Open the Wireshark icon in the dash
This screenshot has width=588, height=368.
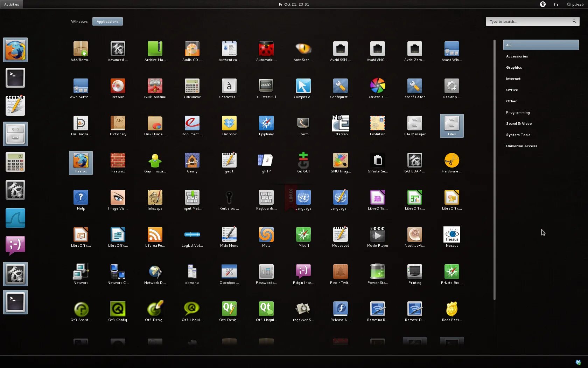[x=15, y=218]
